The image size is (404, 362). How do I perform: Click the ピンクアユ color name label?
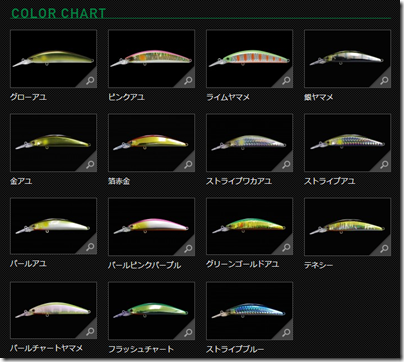(x=126, y=97)
